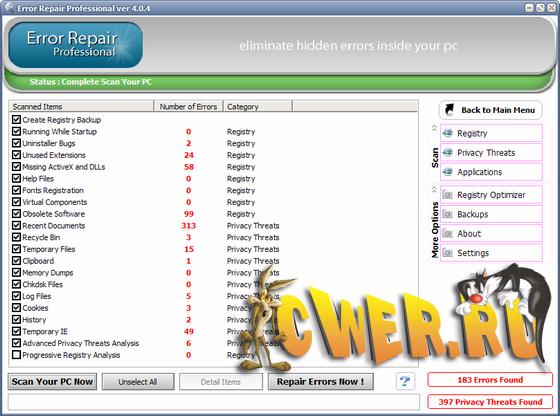Image resolution: width=560 pixels, height=416 pixels.
Task: Sort by Number of Errors column
Action: [188, 106]
